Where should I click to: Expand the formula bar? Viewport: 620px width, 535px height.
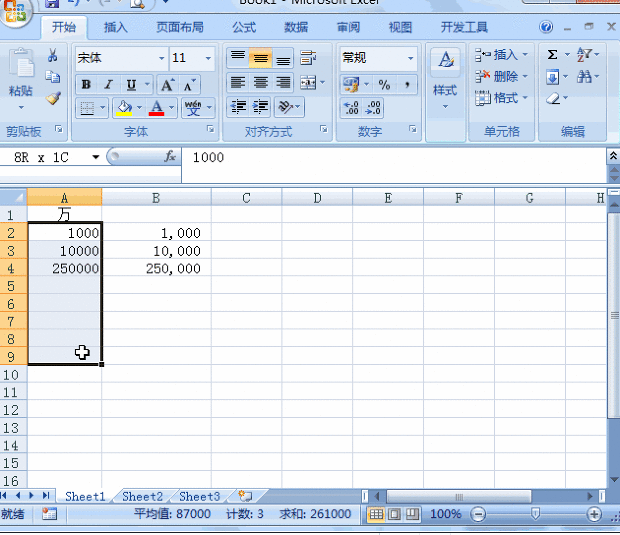click(x=613, y=156)
